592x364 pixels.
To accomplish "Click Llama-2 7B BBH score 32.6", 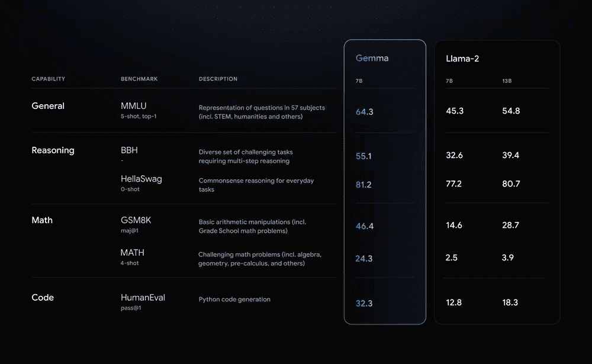I will tap(454, 155).
